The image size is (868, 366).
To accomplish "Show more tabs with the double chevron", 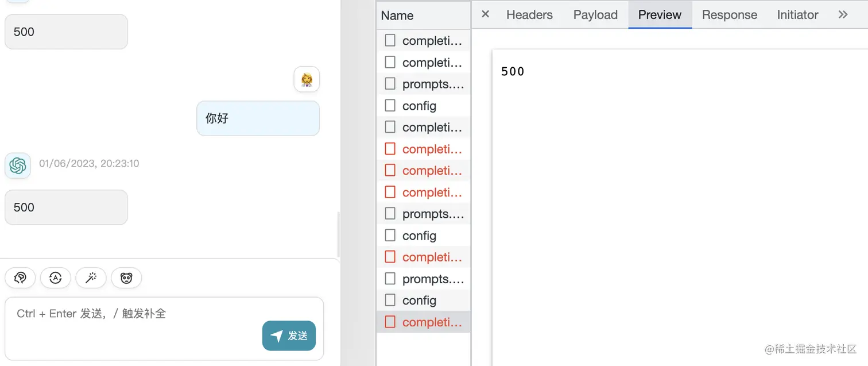I will pos(843,14).
